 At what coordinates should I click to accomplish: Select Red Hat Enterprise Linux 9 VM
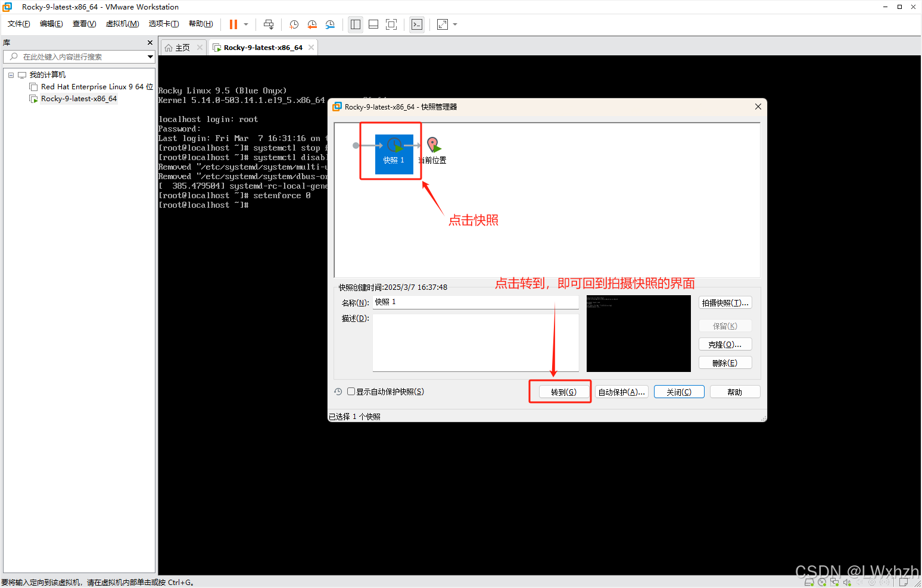click(x=96, y=87)
